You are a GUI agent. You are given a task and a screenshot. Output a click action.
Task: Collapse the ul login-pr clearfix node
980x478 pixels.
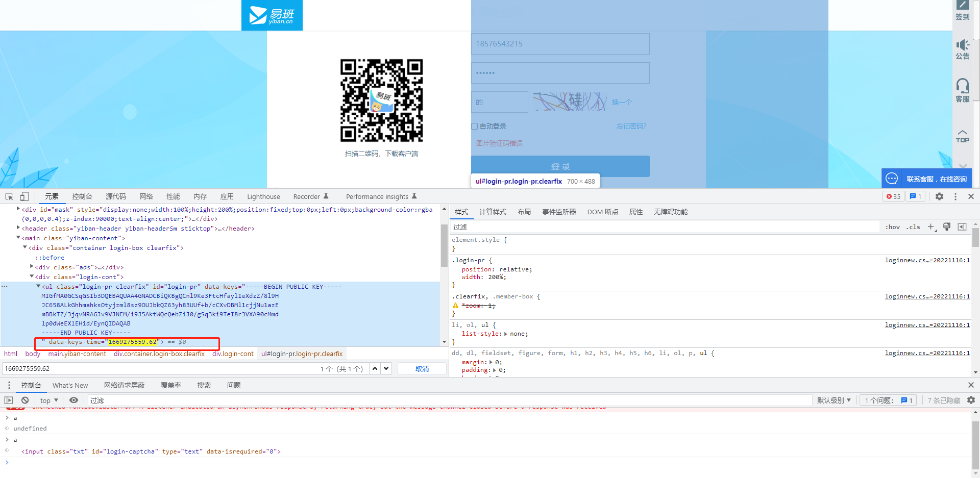[38, 286]
